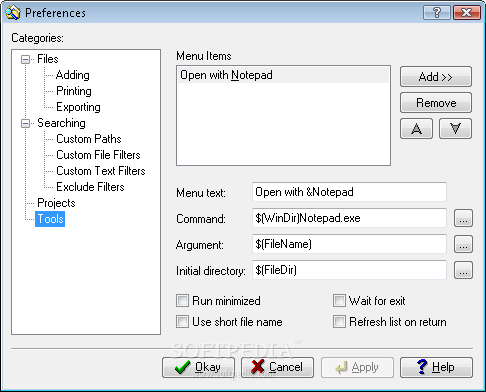Click the title bar question mark help button
486x392 pixels.
[437, 13]
